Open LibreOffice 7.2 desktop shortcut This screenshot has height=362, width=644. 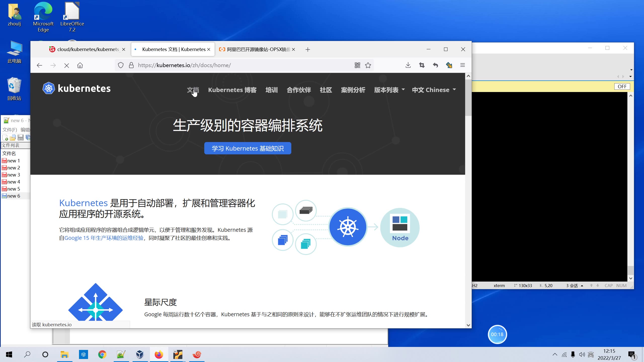pyautogui.click(x=72, y=17)
